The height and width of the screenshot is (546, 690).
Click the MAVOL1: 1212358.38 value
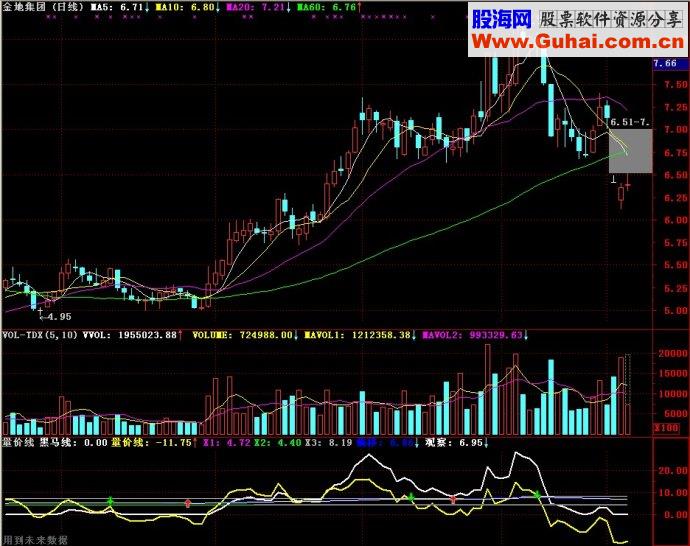pyautogui.click(x=360, y=335)
